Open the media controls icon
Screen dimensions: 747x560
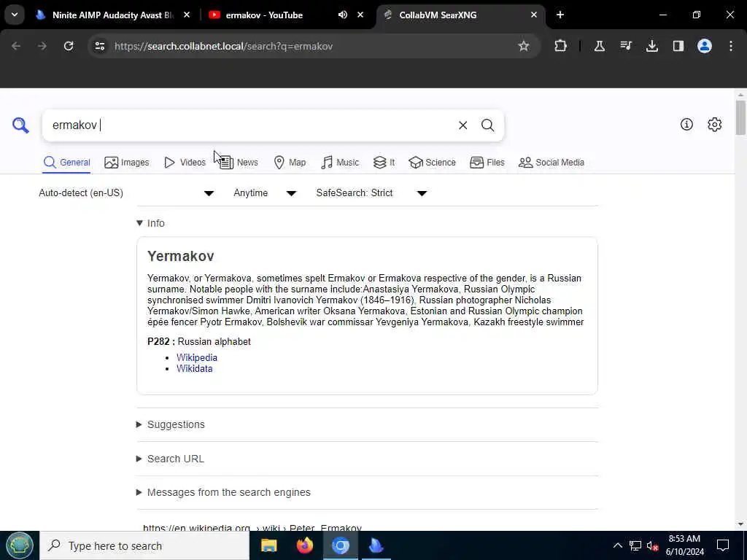pyautogui.click(x=625, y=46)
